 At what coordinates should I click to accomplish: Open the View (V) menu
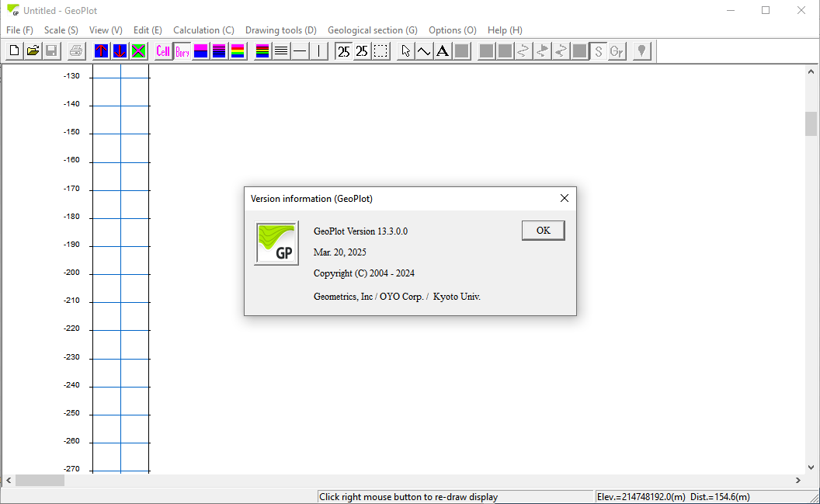point(106,30)
